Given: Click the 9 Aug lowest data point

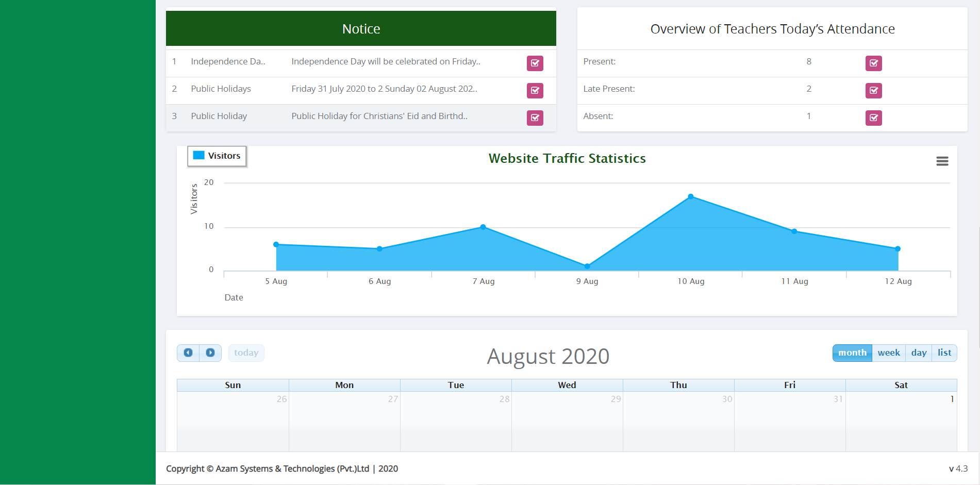Looking at the screenshot, I should (587, 266).
